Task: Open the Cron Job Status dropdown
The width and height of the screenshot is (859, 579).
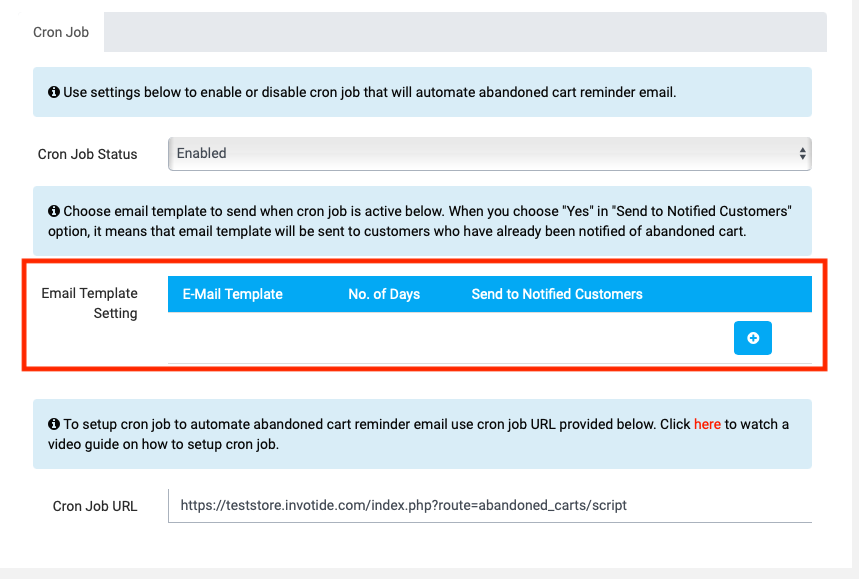Action: point(489,154)
